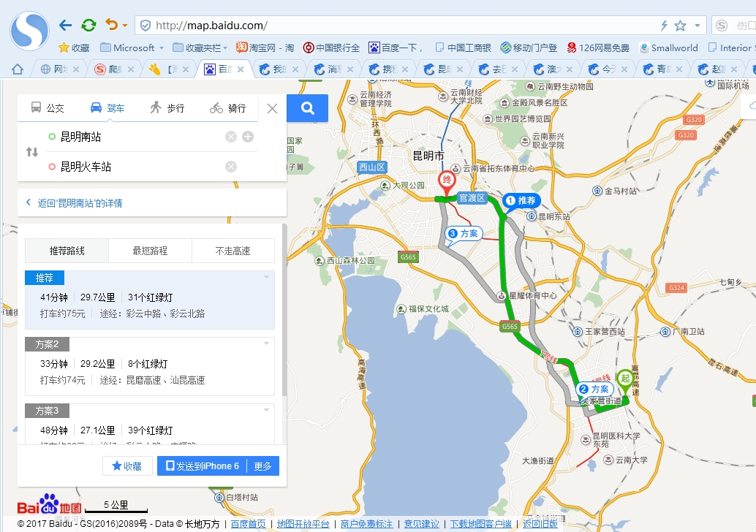
Task: Click the 昆明东站 station icon on map
Action: (x=532, y=216)
